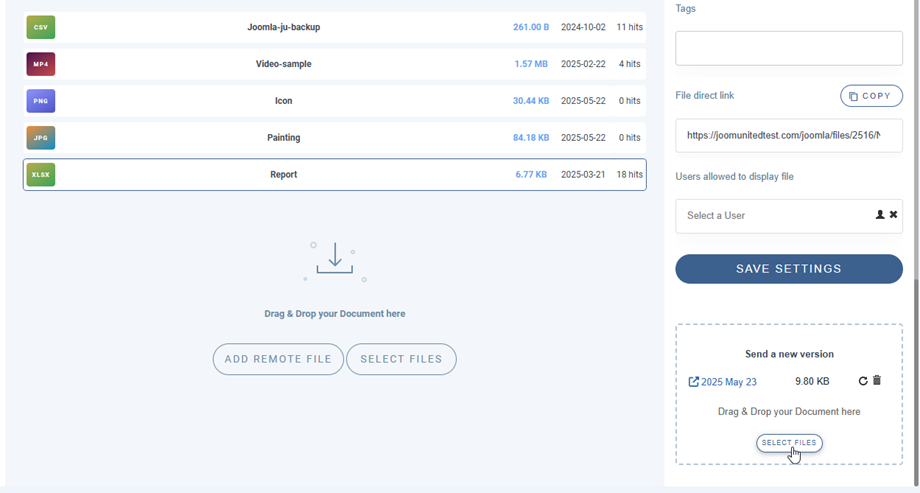Screen dimensions: 920x493
Task: Delete the 2025 May 23 version
Action: (877, 381)
